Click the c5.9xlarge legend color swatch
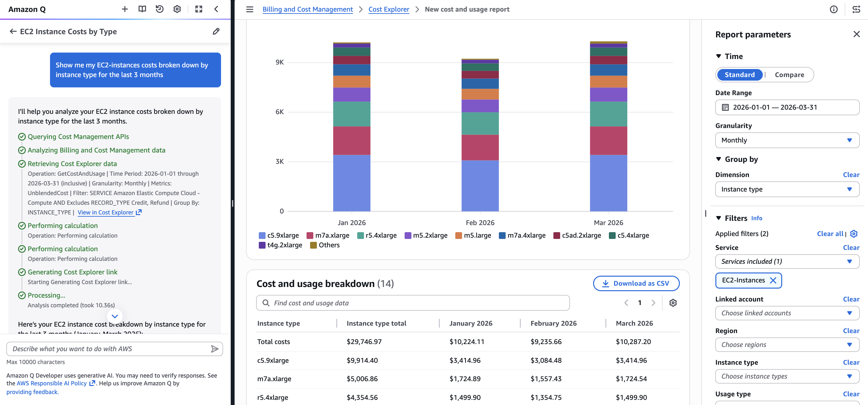 (x=261, y=235)
